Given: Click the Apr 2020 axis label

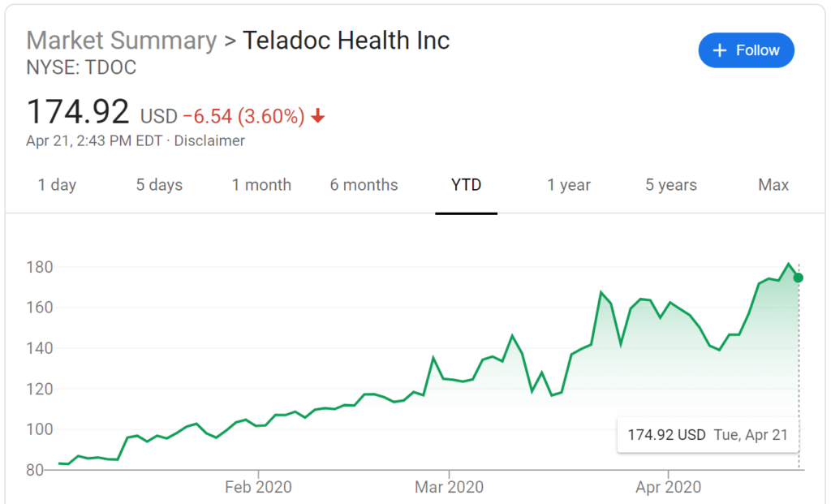Looking at the screenshot, I should coord(668,487).
